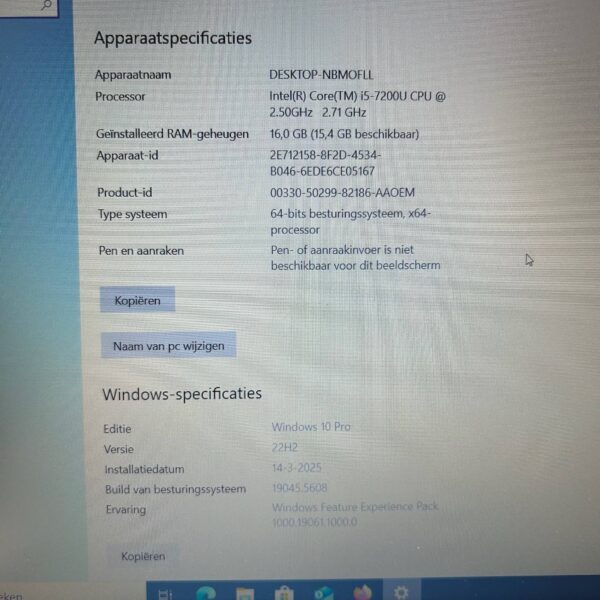
Task: Click the Settings gear in taskbar
Action: [x=401, y=593]
